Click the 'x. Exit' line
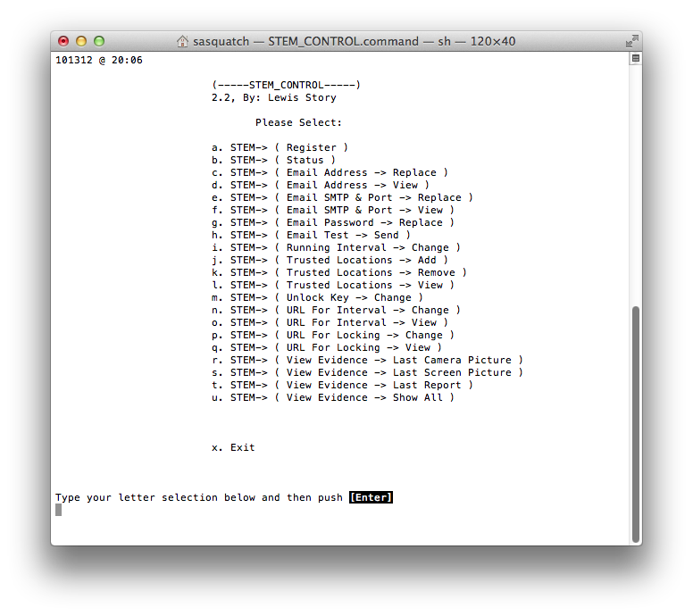The image size is (693, 616). point(233,447)
